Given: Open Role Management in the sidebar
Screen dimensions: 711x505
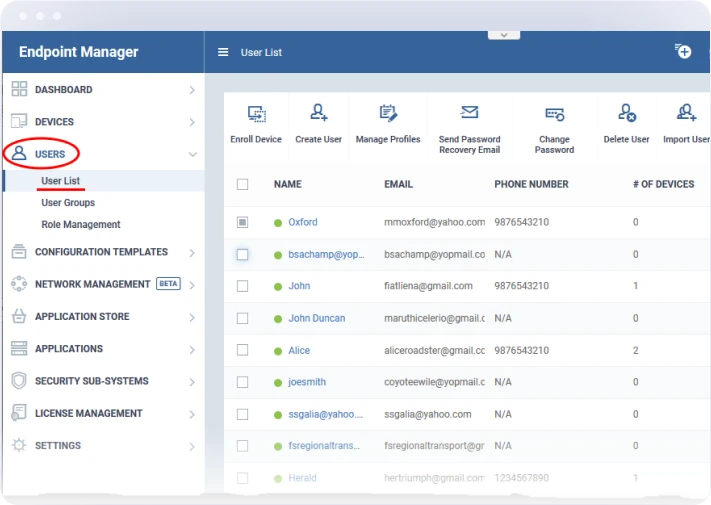Looking at the screenshot, I should coord(81,225).
